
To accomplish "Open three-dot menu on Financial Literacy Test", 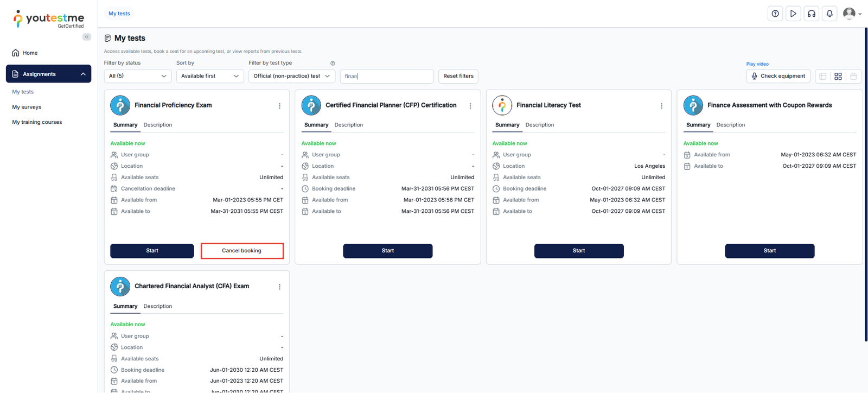I will tap(661, 106).
